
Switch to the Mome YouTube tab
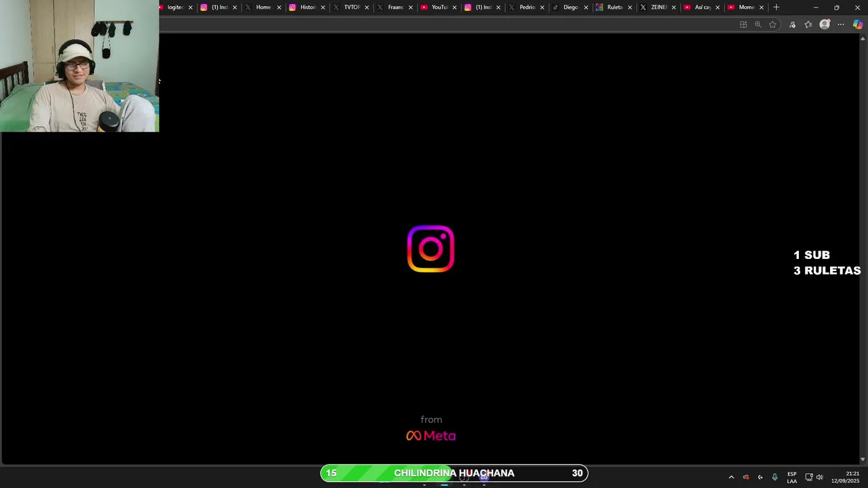746,7
